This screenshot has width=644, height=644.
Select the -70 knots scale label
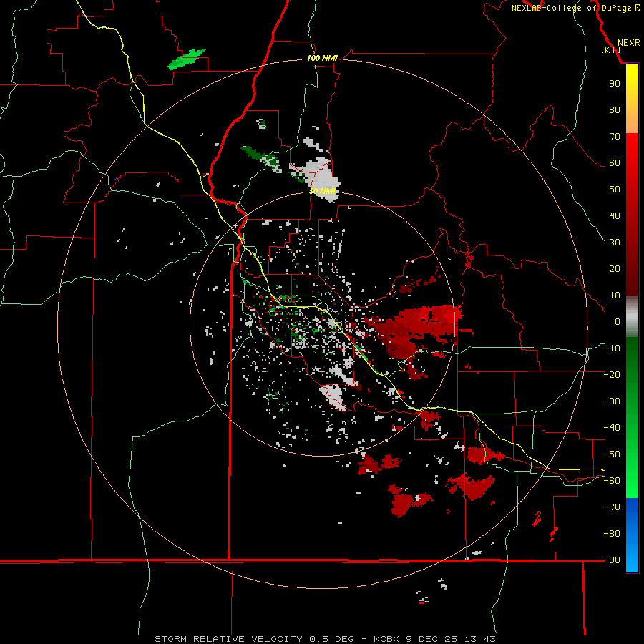pos(612,507)
